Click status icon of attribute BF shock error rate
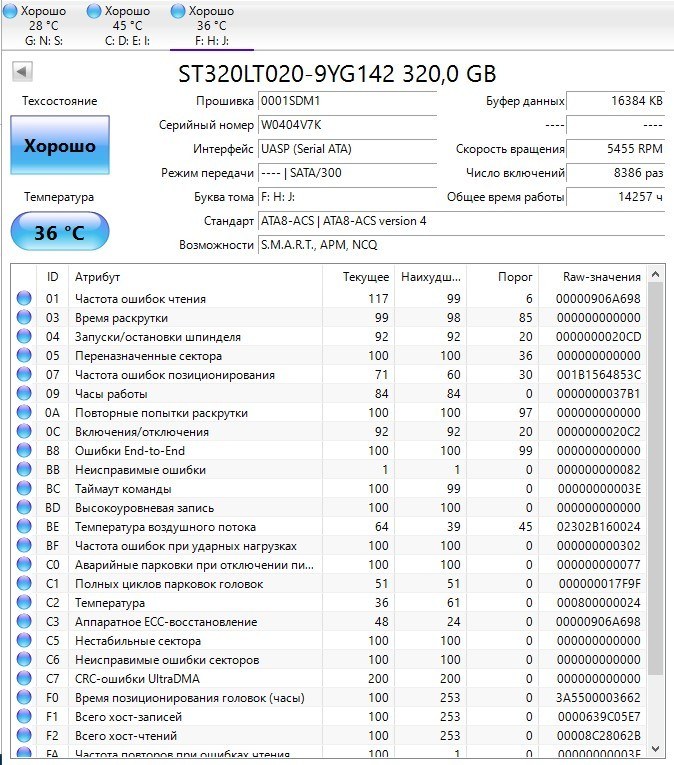 coord(24,545)
